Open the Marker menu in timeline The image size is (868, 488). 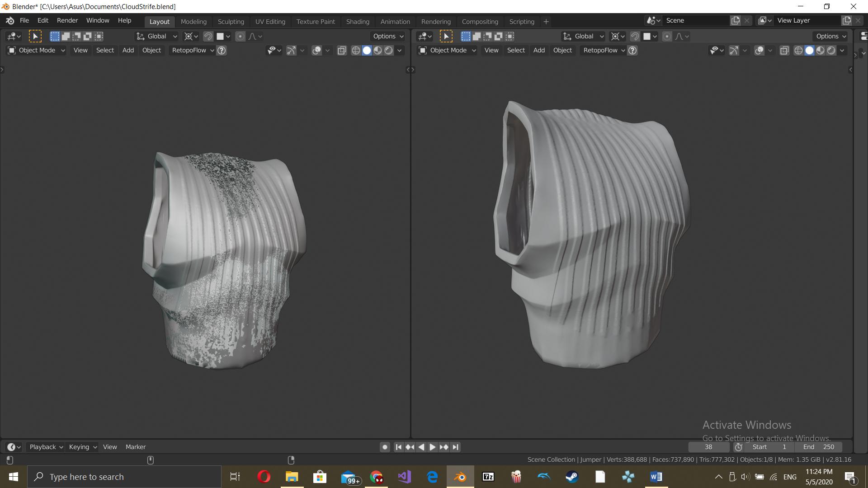(x=136, y=447)
